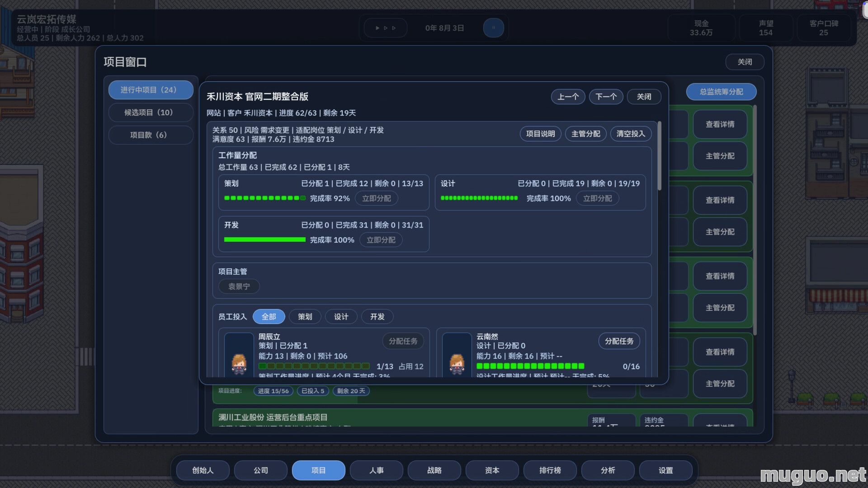Screen dimensions: 868x488
Task: Click the 开发 100% progress bar
Action: [264, 239]
